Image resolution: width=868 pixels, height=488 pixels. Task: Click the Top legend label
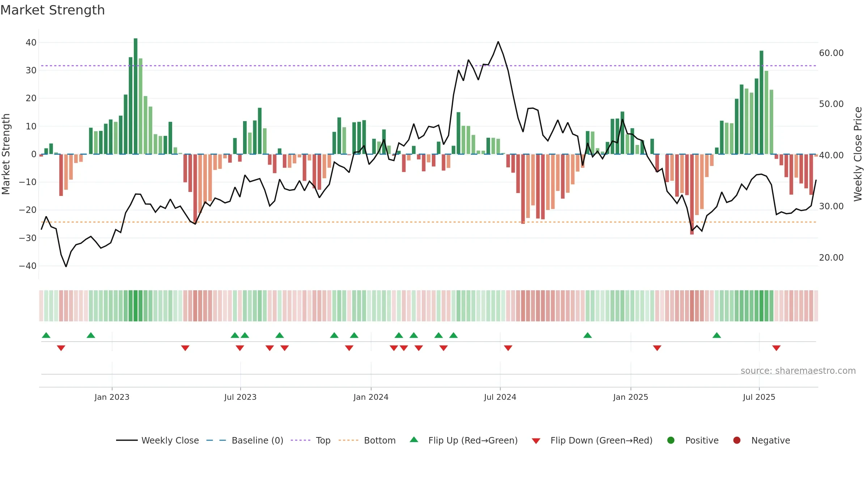[323, 440]
